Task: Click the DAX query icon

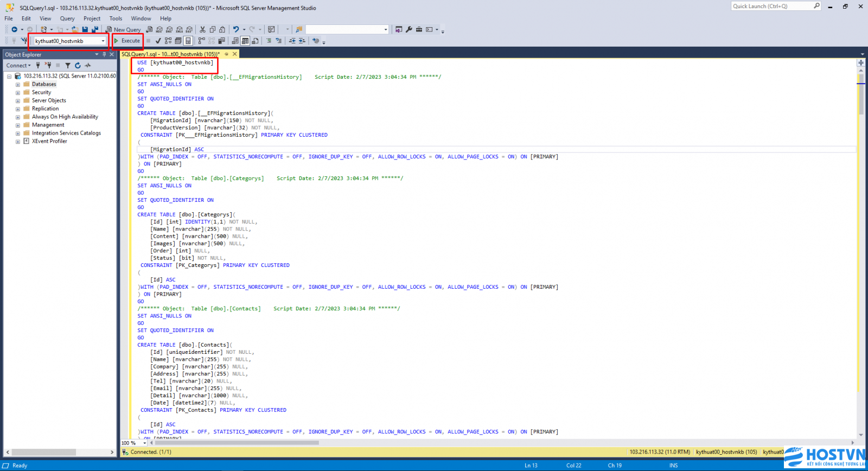Action: tap(189, 29)
